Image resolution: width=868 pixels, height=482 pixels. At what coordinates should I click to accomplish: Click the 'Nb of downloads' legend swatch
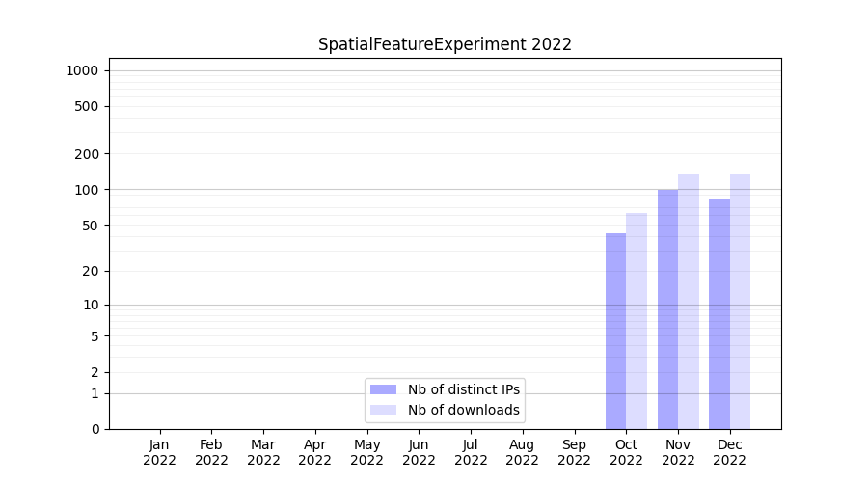click(x=383, y=410)
